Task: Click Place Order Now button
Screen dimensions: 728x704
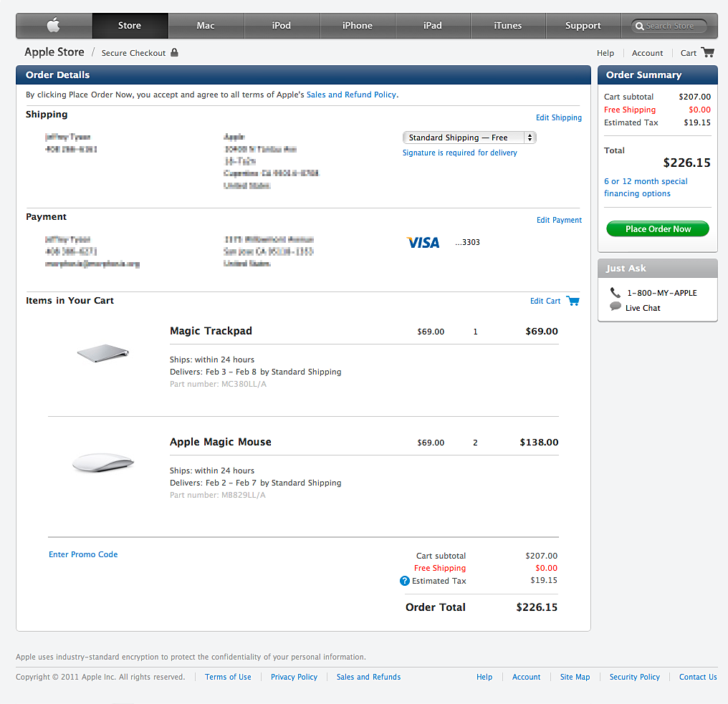Action: pyautogui.click(x=658, y=228)
